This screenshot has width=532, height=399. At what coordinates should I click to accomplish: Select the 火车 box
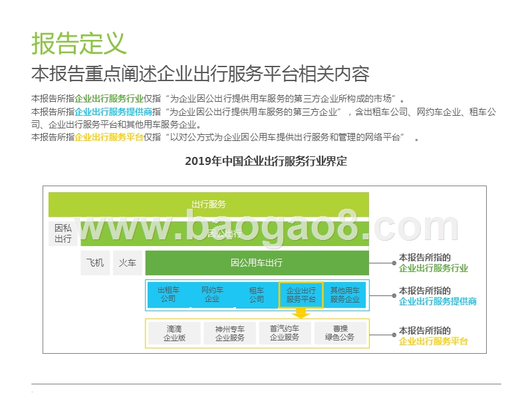click(x=128, y=263)
